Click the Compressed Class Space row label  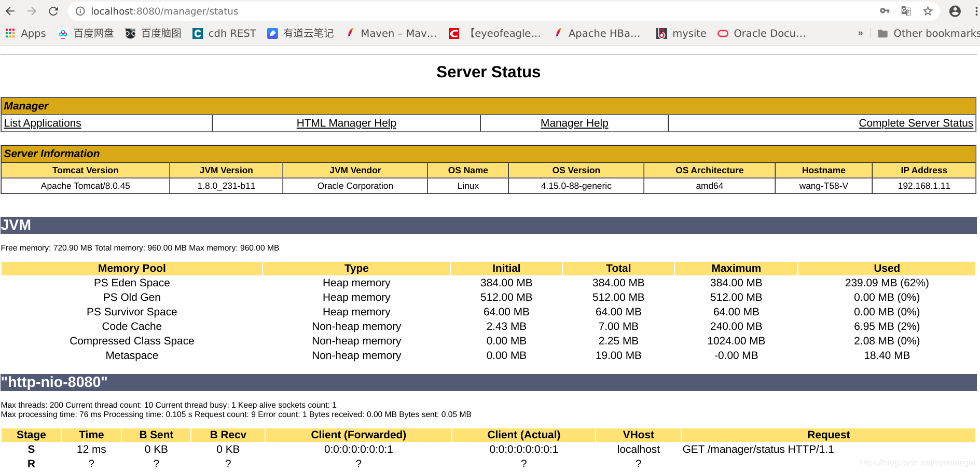pyautogui.click(x=132, y=341)
